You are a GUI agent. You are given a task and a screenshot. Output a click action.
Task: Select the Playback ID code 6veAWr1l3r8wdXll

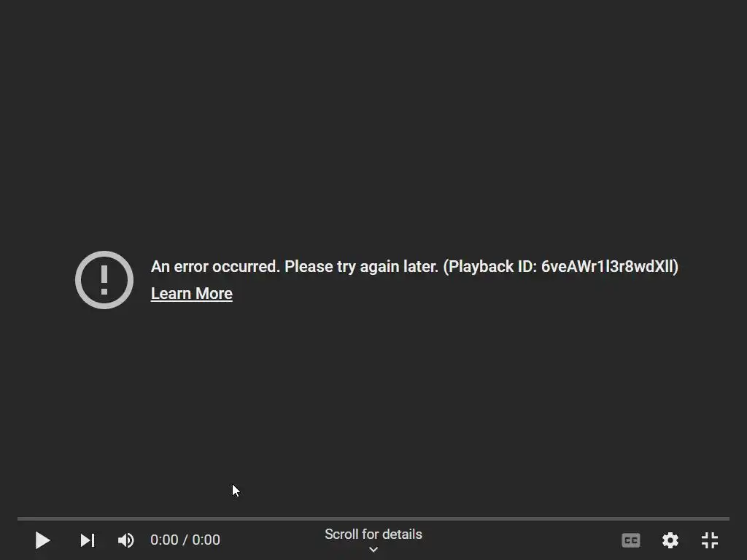point(608,267)
